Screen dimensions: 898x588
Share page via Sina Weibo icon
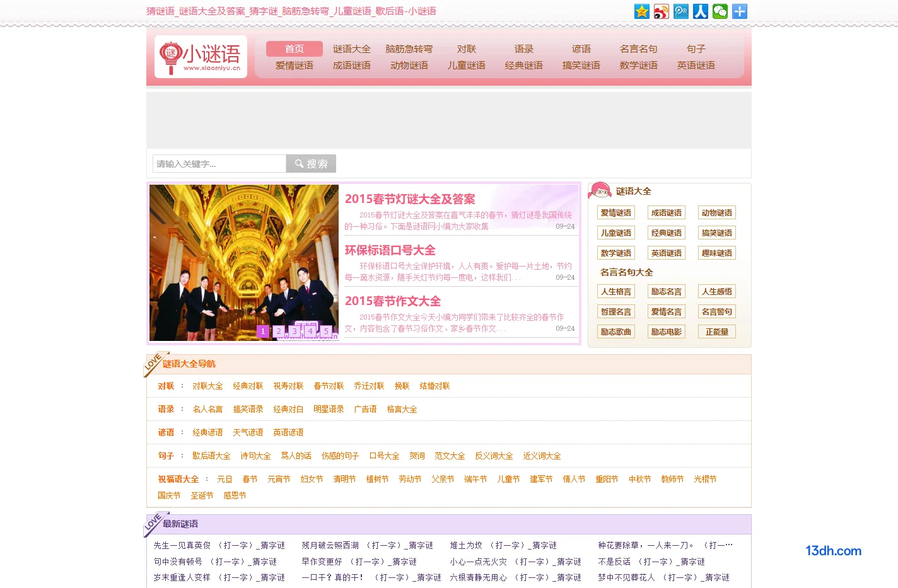pos(662,11)
